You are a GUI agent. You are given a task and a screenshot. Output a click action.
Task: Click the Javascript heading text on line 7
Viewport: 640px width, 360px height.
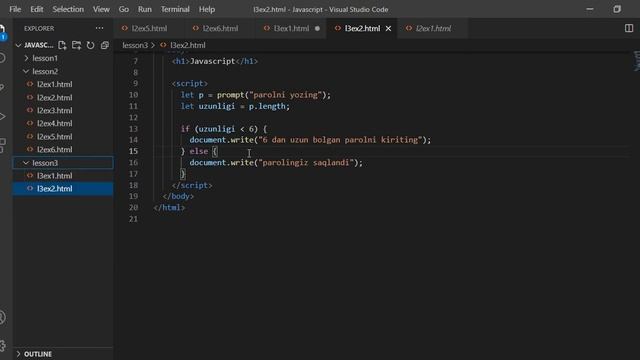[213, 61]
